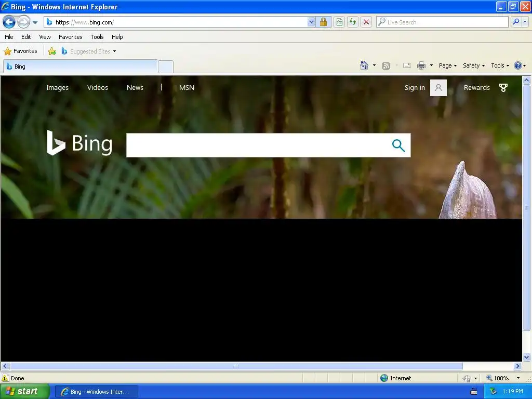Click the blue Help question mark icon
The width and height of the screenshot is (532, 399).
coord(518,65)
